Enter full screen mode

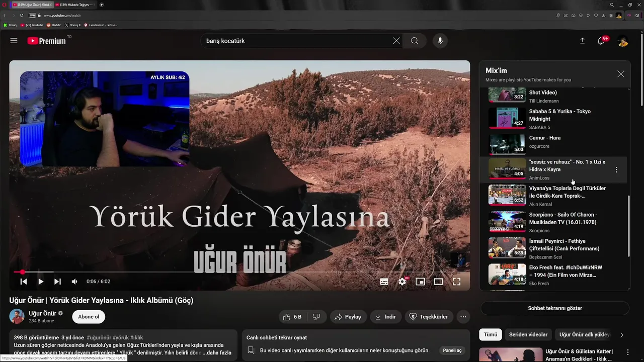[x=456, y=282]
